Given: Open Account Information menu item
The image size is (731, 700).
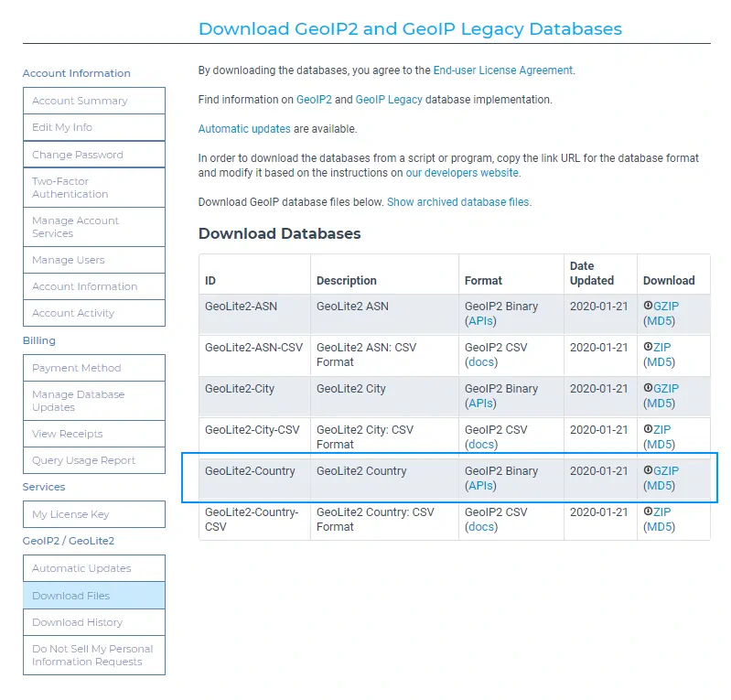Looking at the screenshot, I should [x=94, y=286].
